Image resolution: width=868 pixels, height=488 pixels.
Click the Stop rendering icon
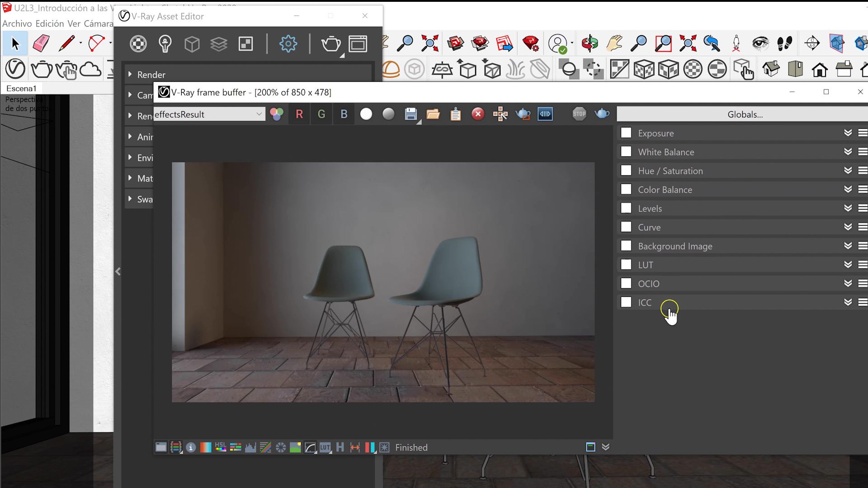(579, 114)
